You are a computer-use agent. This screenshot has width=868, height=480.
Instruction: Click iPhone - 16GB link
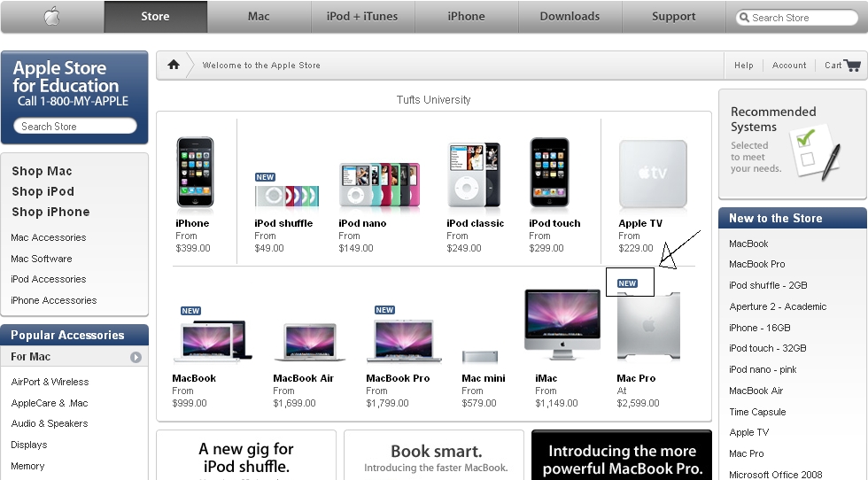[760, 328]
